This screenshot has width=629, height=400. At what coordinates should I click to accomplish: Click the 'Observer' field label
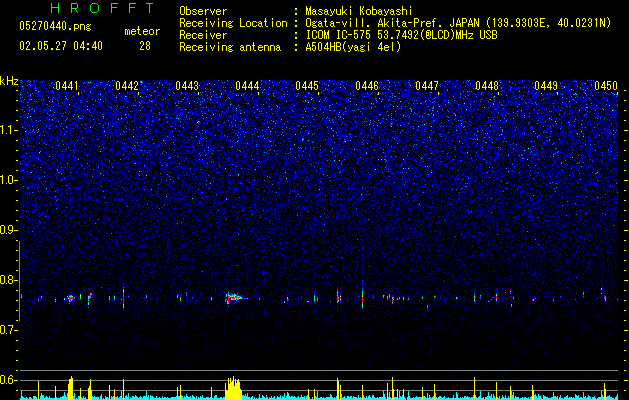tap(203, 11)
